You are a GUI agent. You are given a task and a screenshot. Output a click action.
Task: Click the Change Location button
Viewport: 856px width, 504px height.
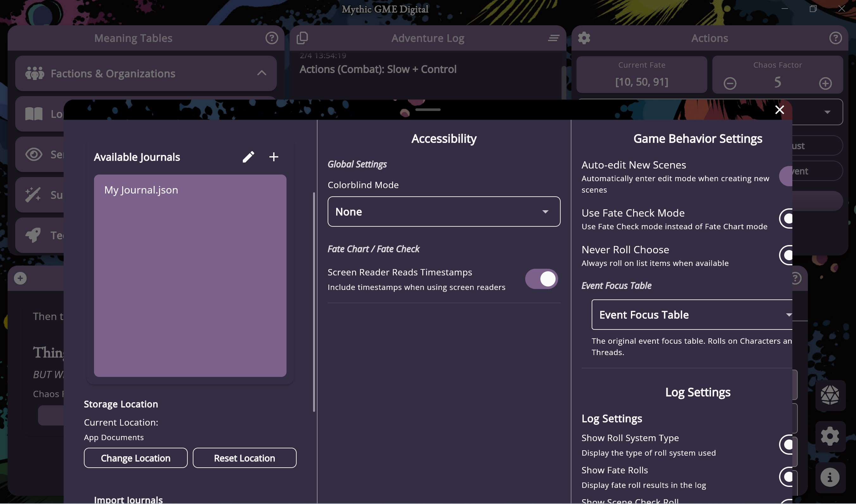(x=135, y=458)
